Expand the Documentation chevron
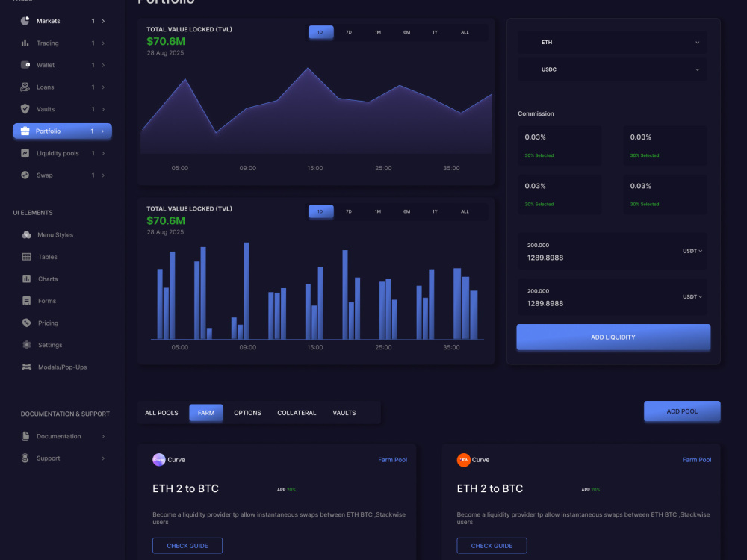This screenshot has height=560, width=747. click(103, 436)
